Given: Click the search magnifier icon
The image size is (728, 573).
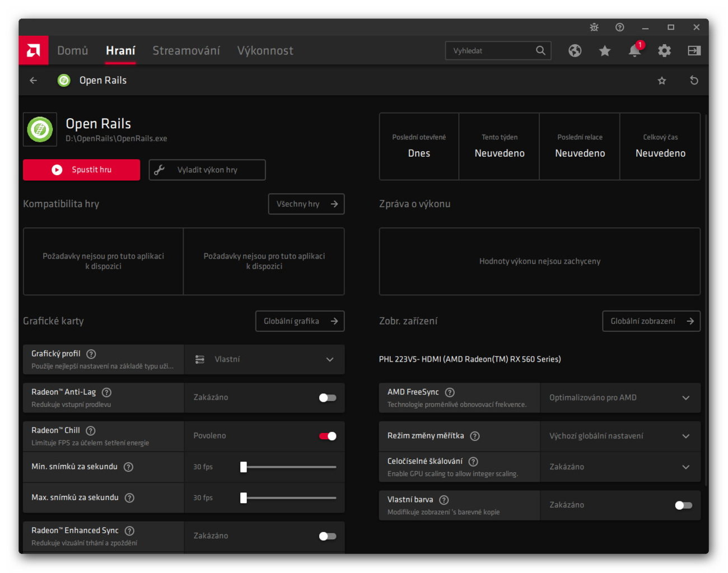Looking at the screenshot, I should click(x=540, y=50).
